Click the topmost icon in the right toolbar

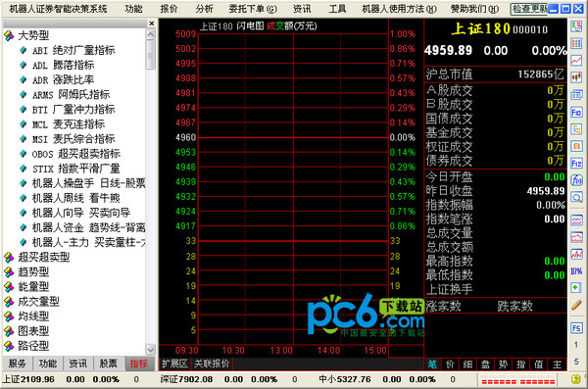click(576, 26)
